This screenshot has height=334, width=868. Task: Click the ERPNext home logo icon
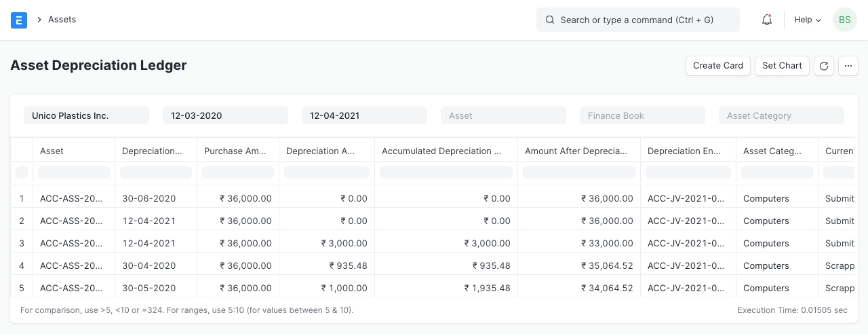[x=19, y=20]
